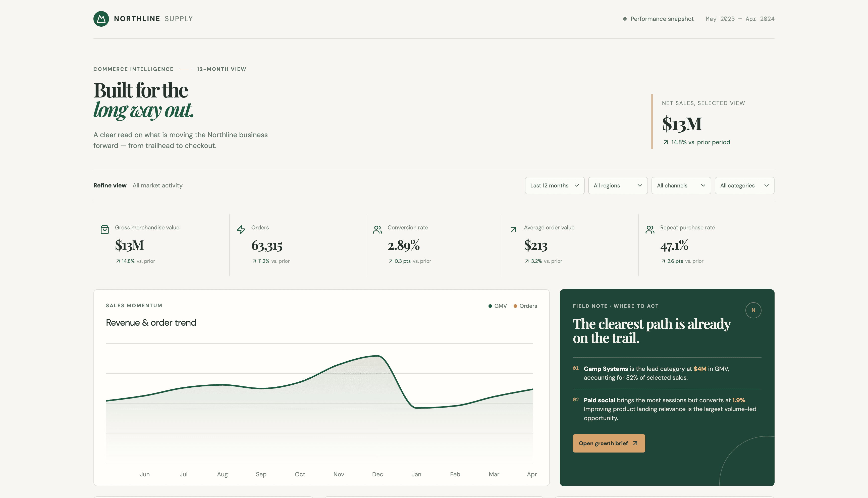Click the Average order value $213
This screenshot has width=868, height=498.
tap(535, 245)
